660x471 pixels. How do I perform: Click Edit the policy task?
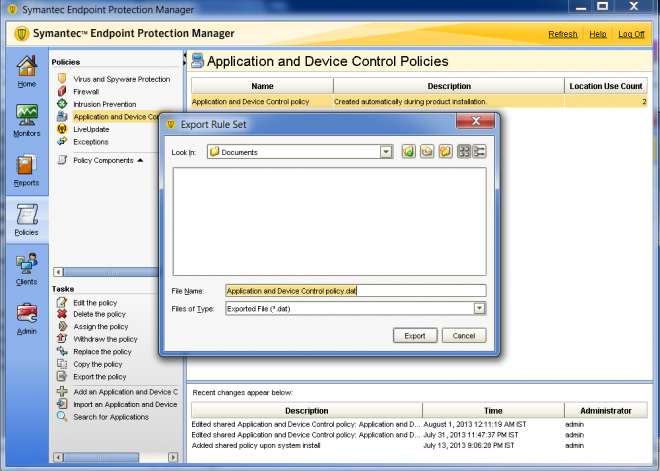[x=95, y=303]
